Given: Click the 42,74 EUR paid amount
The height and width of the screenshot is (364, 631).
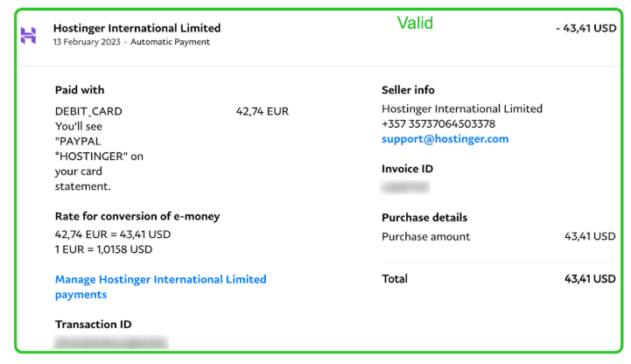Looking at the screenshot, I should 262,111.
